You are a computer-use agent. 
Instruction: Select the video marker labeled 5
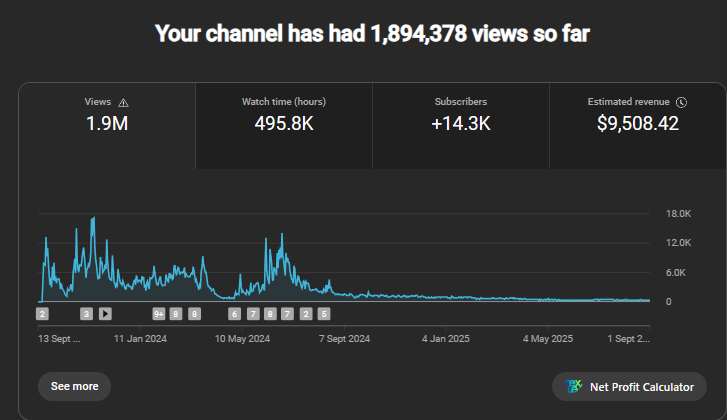323,313
